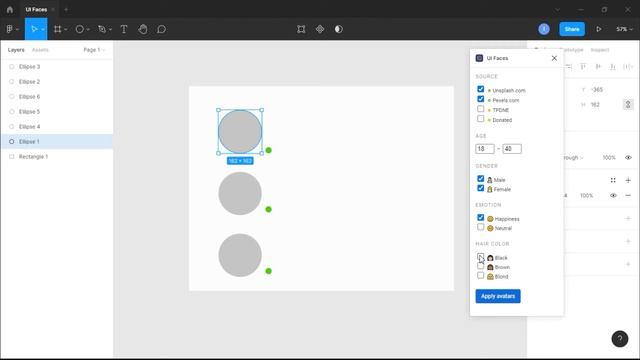Add a new browser tab with plus
This screenshot has width=640, height=360.
66,9
